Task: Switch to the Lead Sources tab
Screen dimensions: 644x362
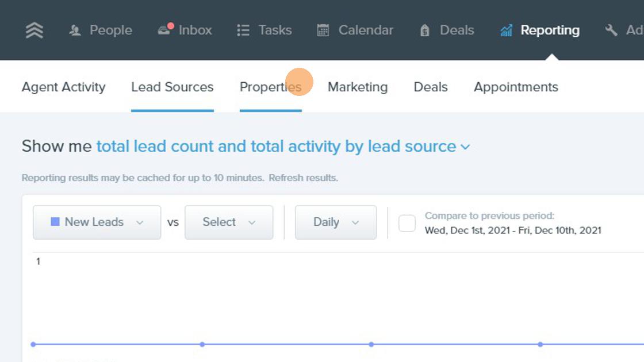Action: pyautogui.click(x=172, y=87)
